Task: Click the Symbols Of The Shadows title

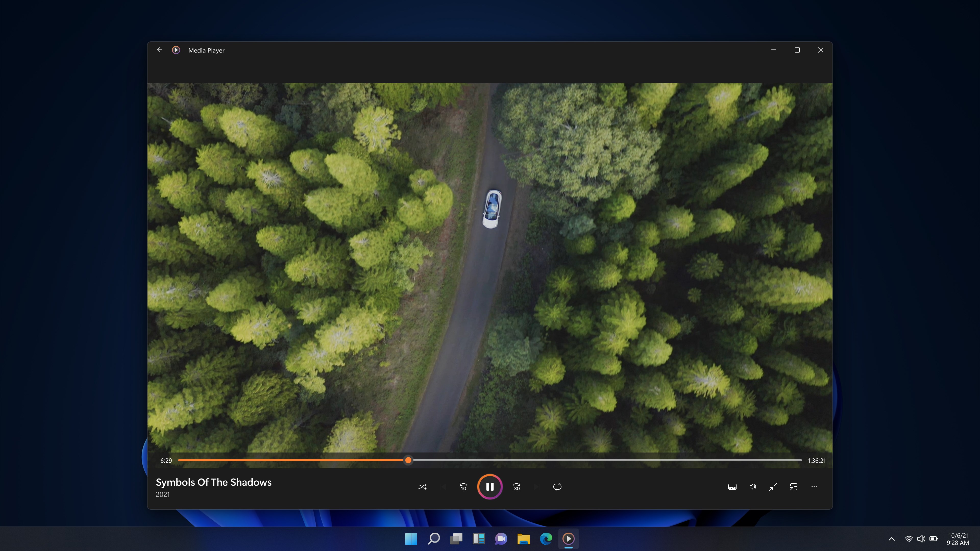Action: tap(213, 482)
